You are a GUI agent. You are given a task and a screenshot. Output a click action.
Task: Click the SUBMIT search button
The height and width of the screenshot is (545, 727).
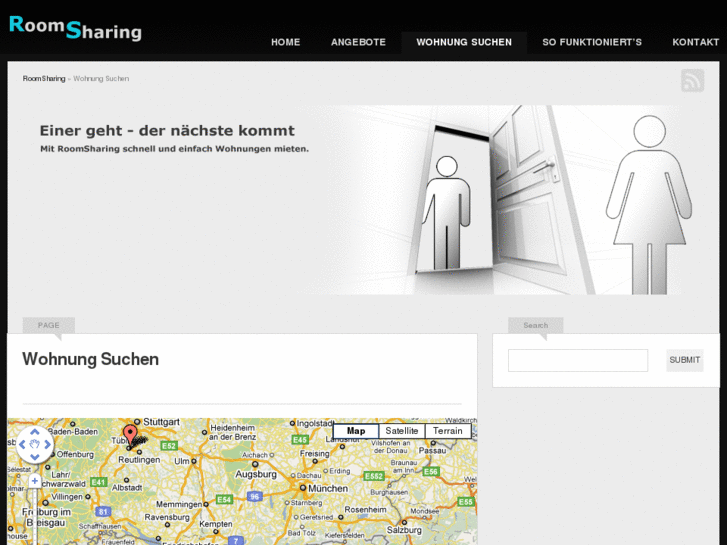pyautogui.click(x=685, y=360)
